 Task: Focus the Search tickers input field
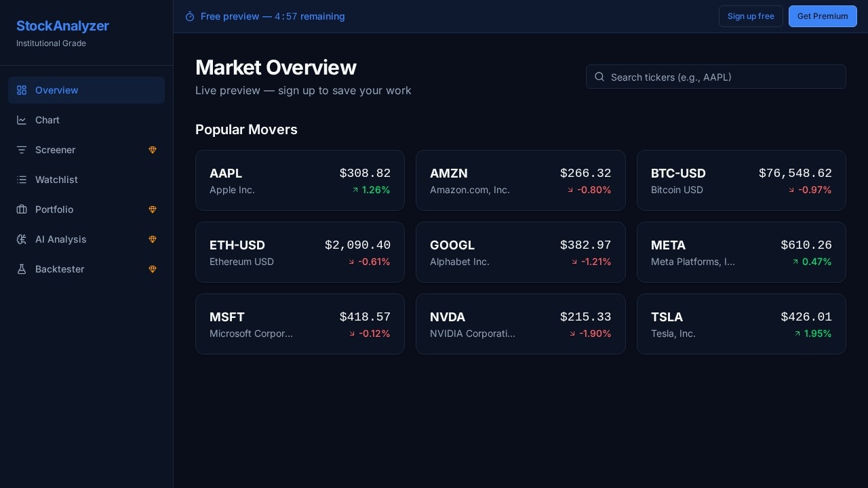pyautogui.click(x=716, y=77)
